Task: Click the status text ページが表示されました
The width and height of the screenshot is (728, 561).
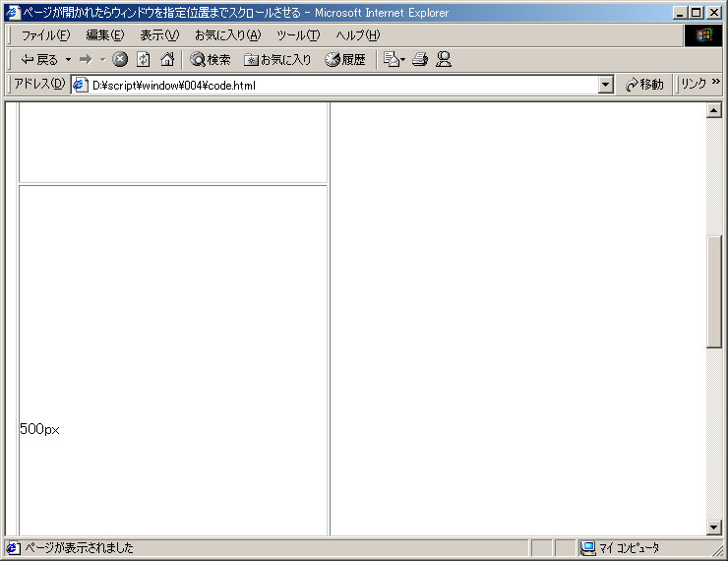Action: (x=79, y=548)
